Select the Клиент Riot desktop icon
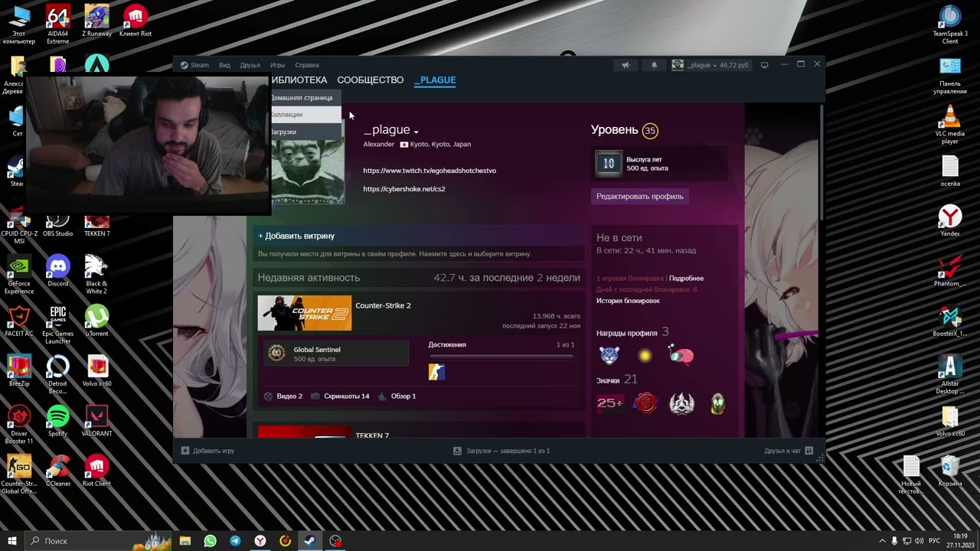The height and width of the screenshot is (551, 980). pyautogui.click(x=136, y=21)
